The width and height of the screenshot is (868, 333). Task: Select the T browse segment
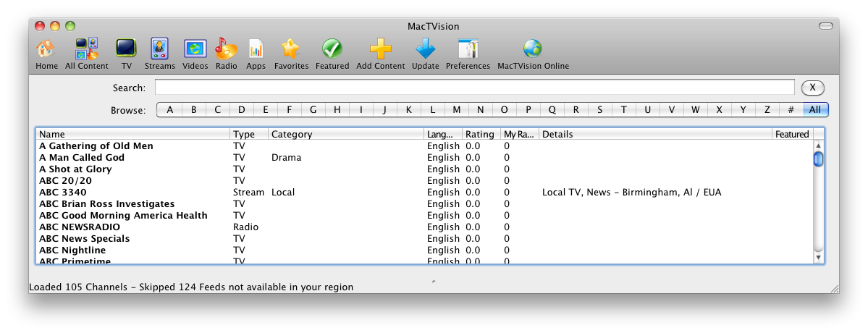624,110
